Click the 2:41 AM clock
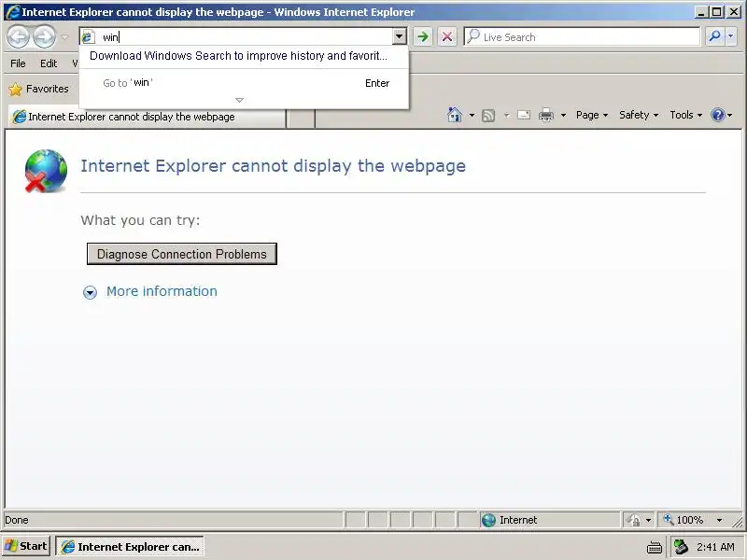 (x=715, y=547)
